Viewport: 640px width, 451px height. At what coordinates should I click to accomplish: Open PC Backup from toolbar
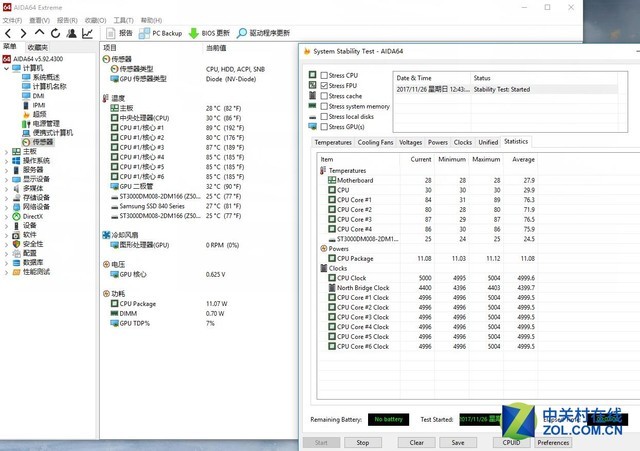(x=160, y=33)
